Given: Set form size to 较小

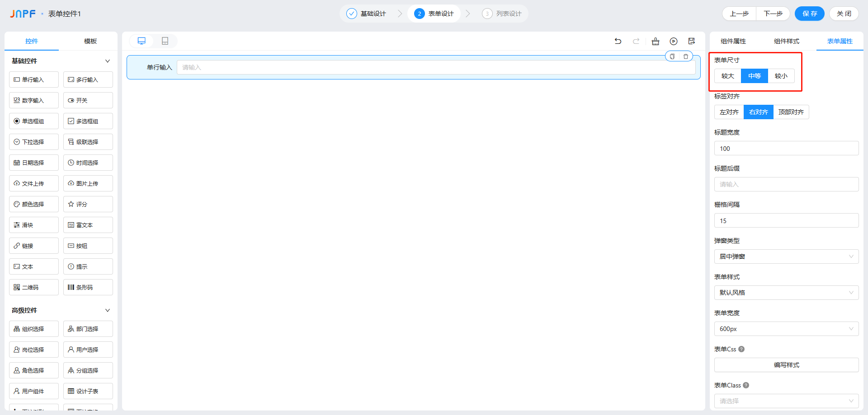Looking at the screenshot, I should click(781, 76).
